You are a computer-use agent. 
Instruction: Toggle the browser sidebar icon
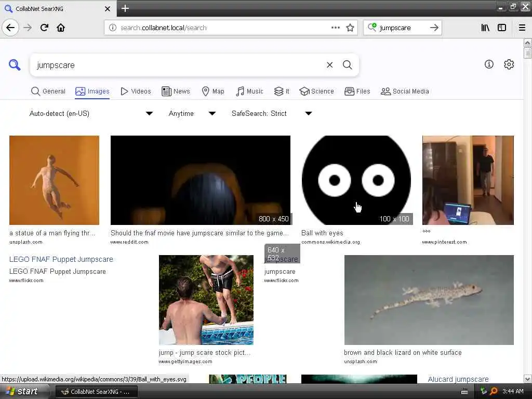502,28
